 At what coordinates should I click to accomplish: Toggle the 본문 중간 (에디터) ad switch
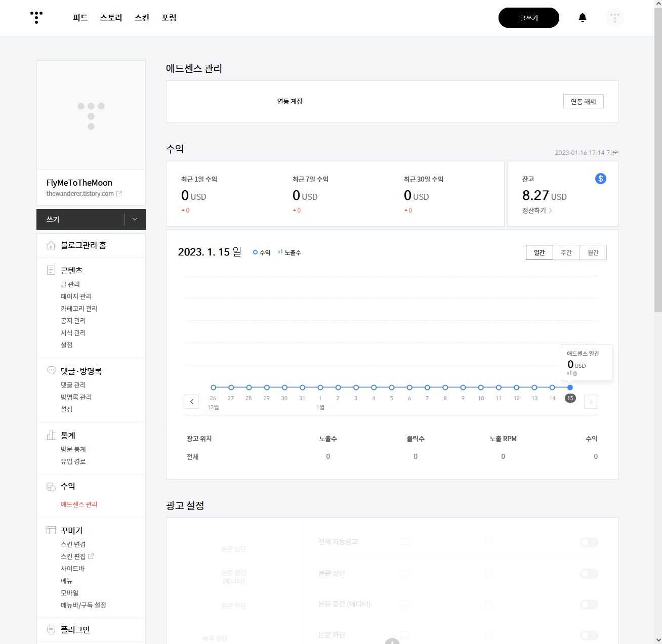[589, 605]
